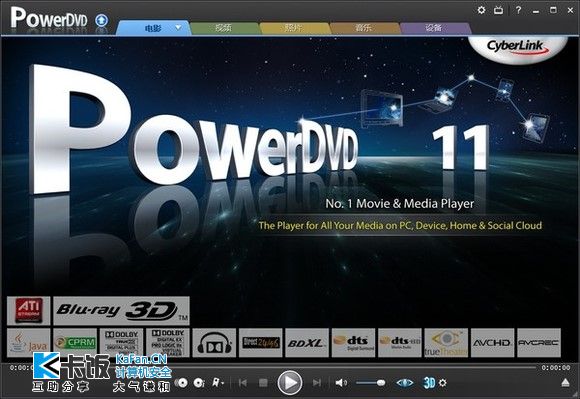580x399 pixels.
Task: Open the settings gear in the title bar
Action: (x=481, y=10)
